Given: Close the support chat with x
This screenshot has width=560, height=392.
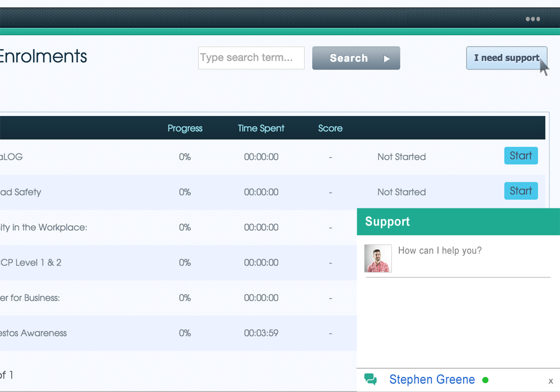Looking at the screenshot, I should pos(550,381).
